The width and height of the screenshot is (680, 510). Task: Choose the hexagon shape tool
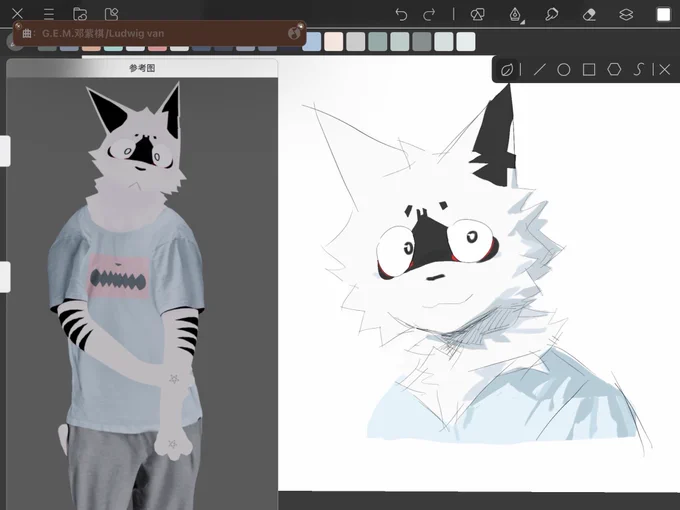tap(614, 69)
